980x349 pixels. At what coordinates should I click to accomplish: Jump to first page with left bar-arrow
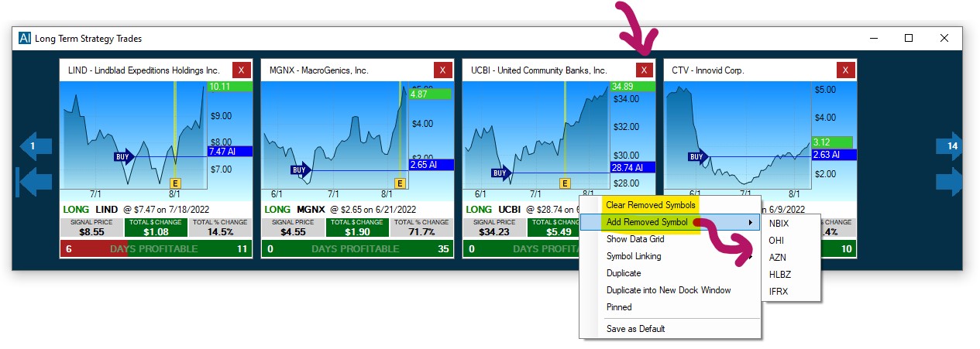(x=33, y=183)
